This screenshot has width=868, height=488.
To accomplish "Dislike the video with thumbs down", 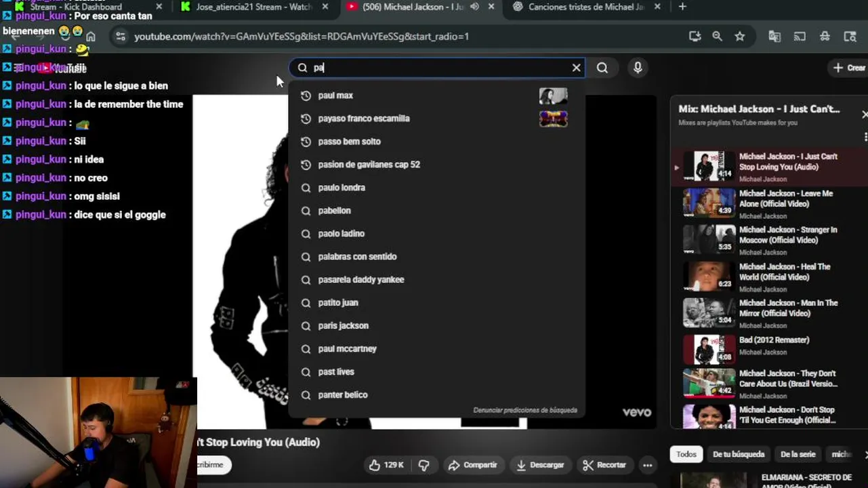I will click(x=424, y=465).
